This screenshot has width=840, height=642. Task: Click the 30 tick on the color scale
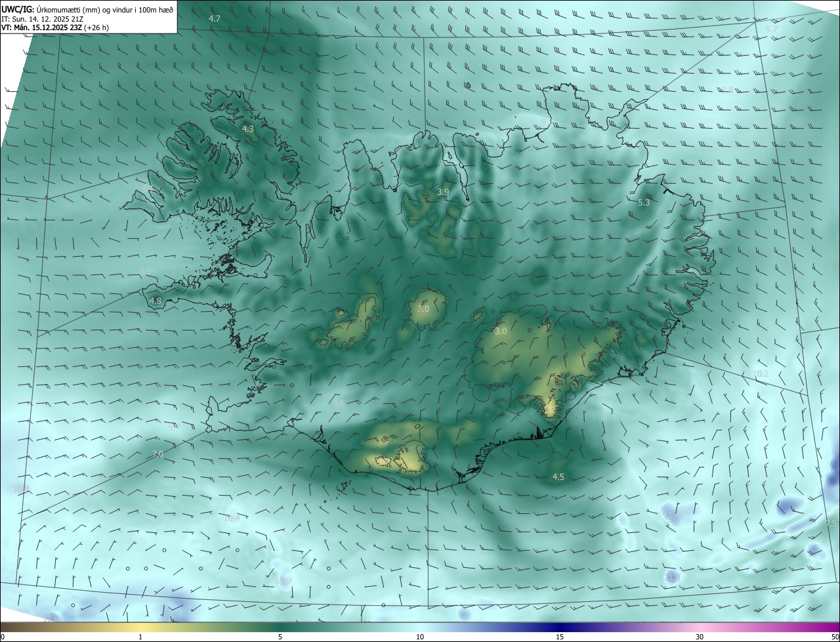point(700,637)
